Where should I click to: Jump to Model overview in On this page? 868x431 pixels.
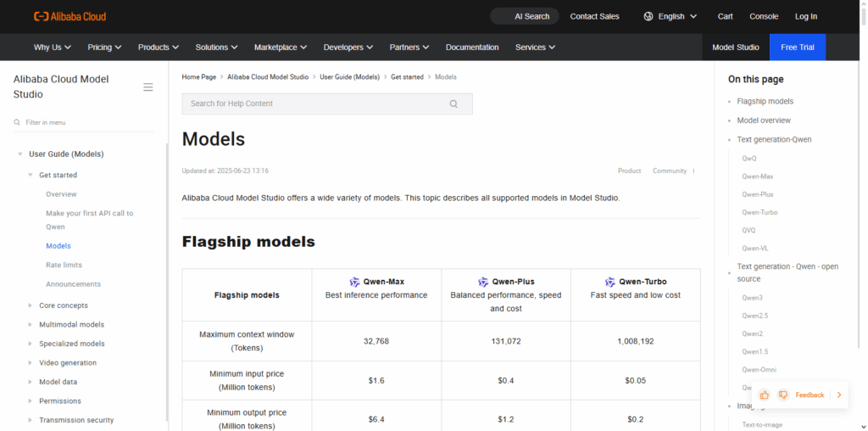(764, 120)
